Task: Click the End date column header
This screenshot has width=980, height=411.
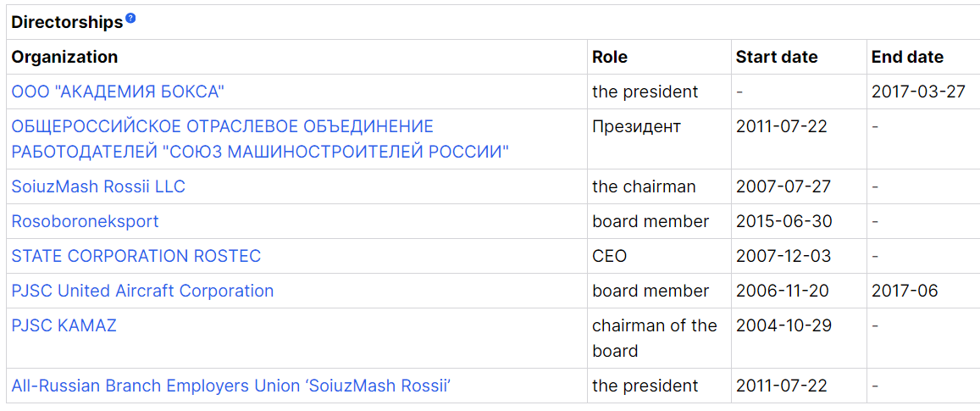Action: pos(907,57)
